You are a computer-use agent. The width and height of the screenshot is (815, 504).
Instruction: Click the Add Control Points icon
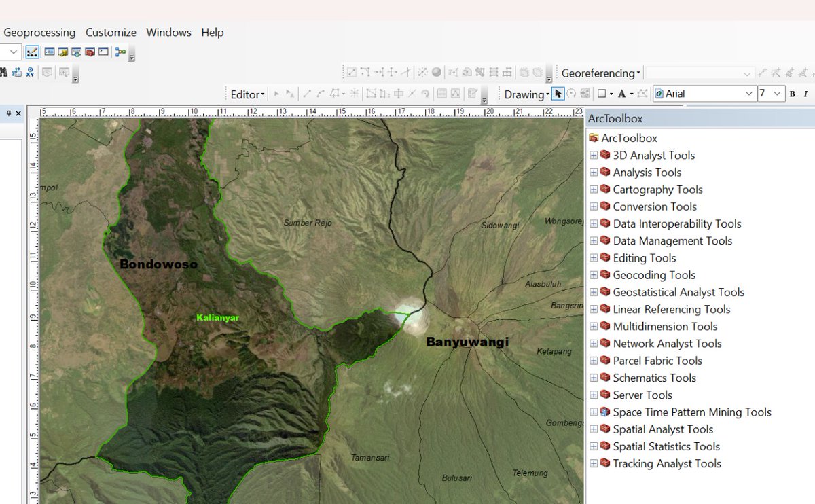coord(762,73)
